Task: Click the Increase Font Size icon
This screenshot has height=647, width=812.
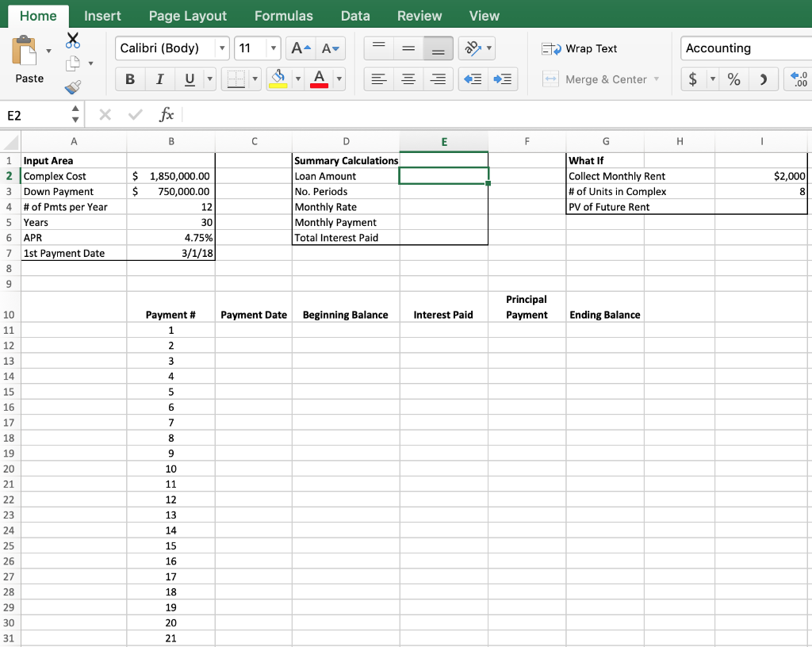Action: (x=299, y=48)
